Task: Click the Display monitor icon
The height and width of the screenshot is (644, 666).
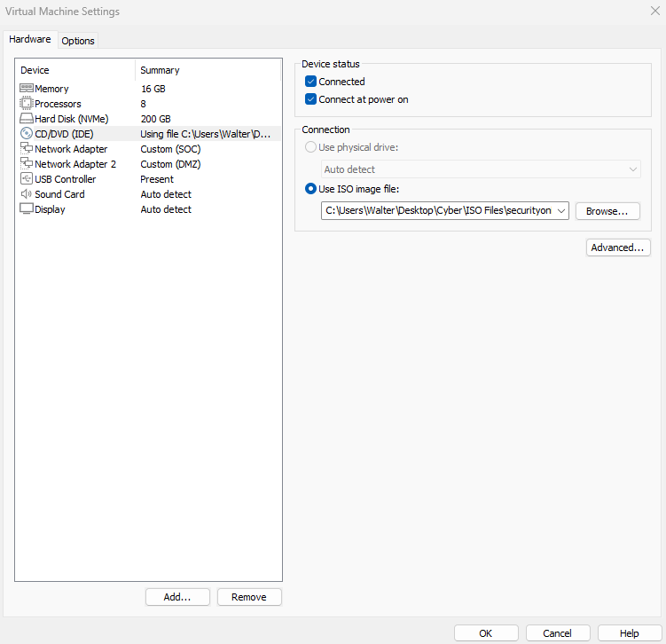Action: pyautogui.click(x=27, y=209)
